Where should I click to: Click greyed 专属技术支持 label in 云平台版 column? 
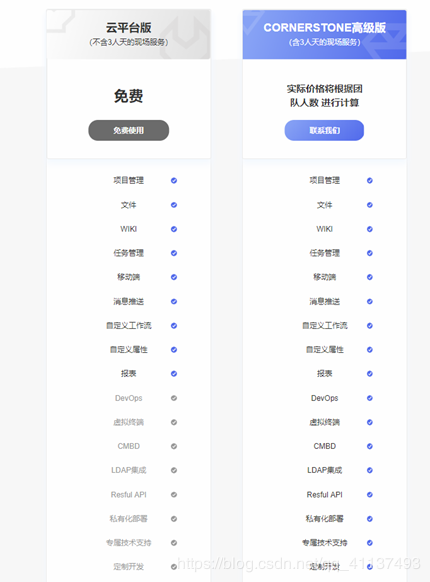tap(128, 543)
